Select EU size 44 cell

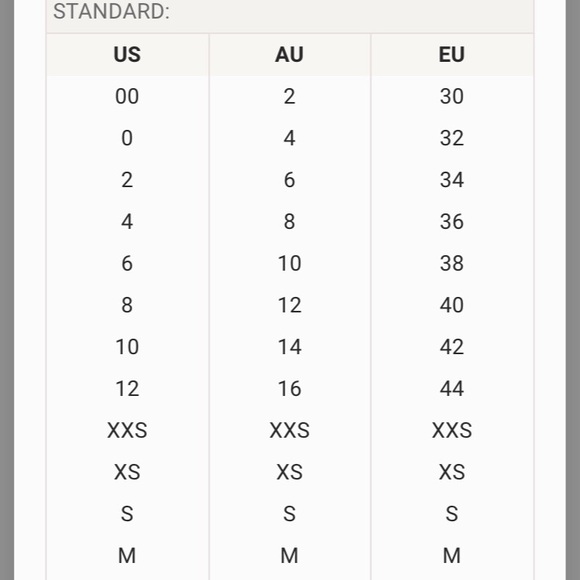coord(452,389)
